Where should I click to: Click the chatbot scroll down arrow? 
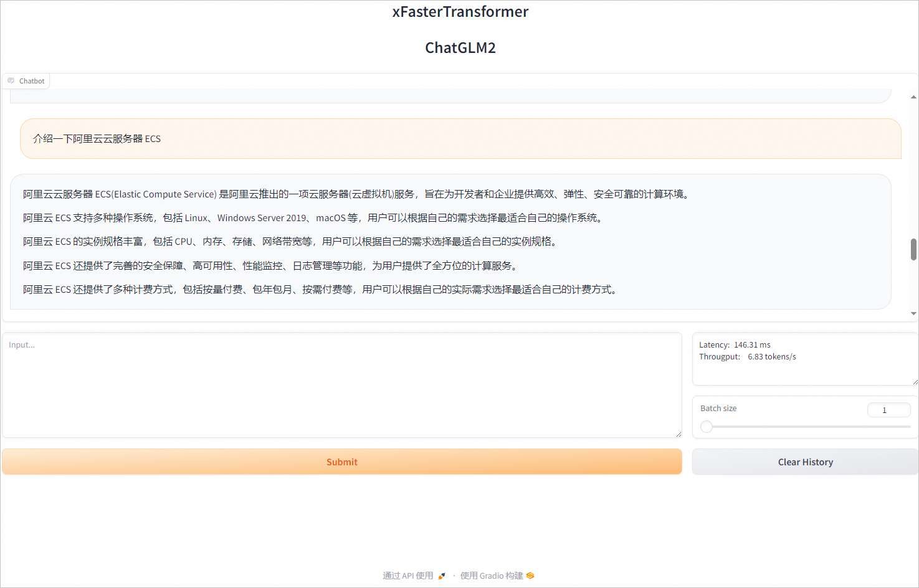(913, 314)
